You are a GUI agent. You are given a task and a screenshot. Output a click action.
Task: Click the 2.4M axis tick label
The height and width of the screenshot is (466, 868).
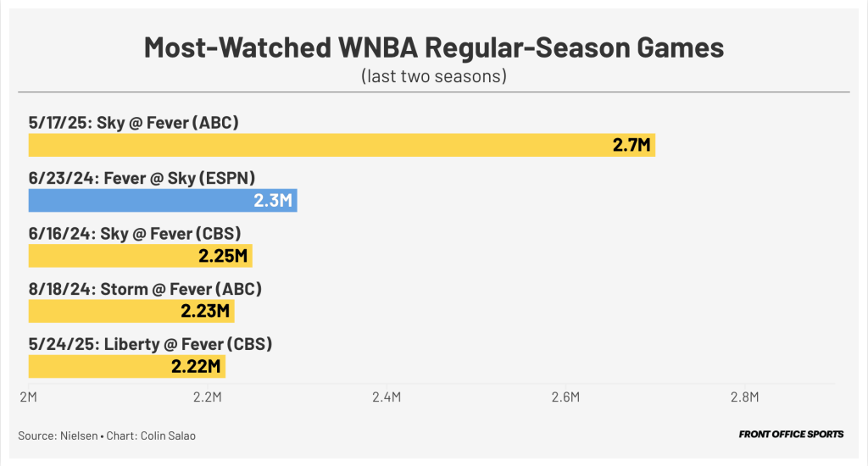(386, 397)
